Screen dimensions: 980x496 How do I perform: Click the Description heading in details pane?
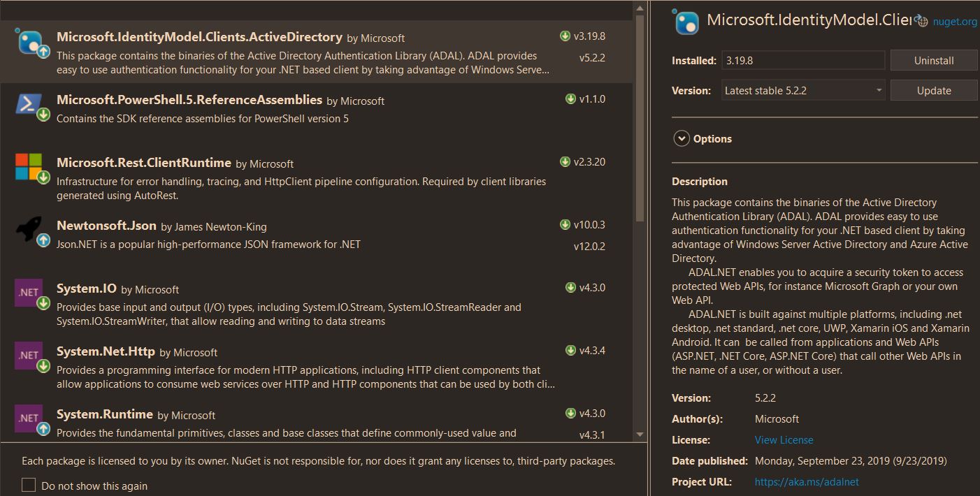click(700, 182)
